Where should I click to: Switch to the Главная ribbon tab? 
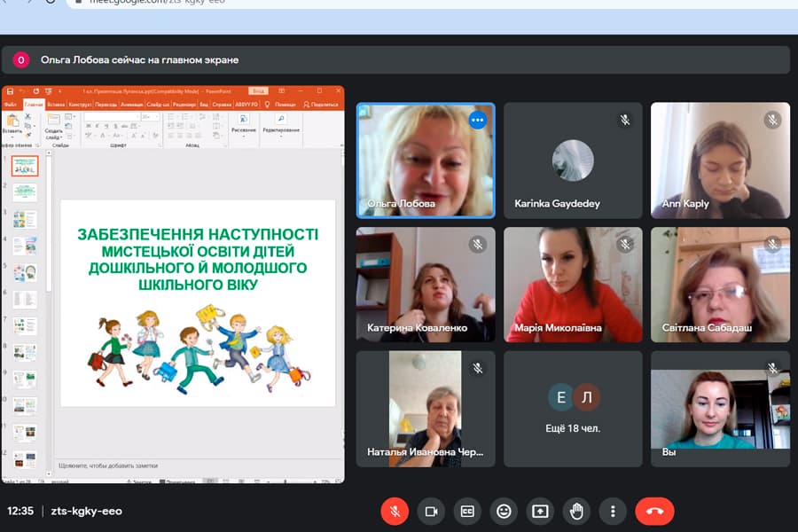coord(34,105)
